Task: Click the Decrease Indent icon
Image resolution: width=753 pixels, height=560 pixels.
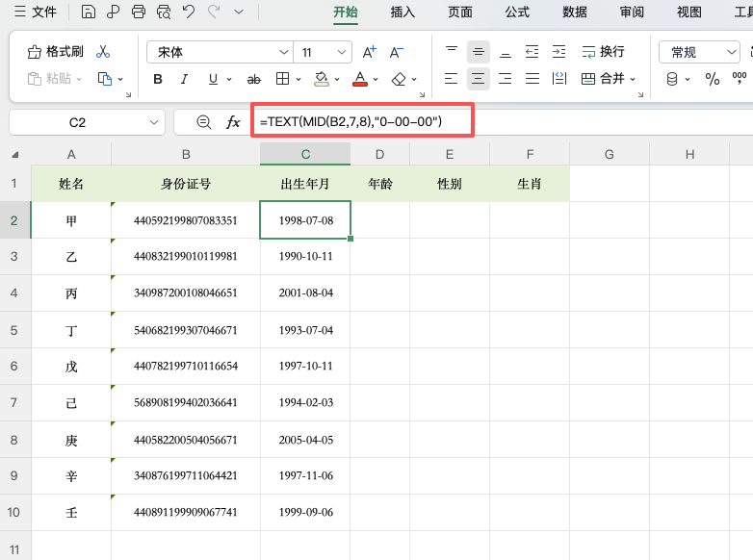Action: (x=532, y=52)
